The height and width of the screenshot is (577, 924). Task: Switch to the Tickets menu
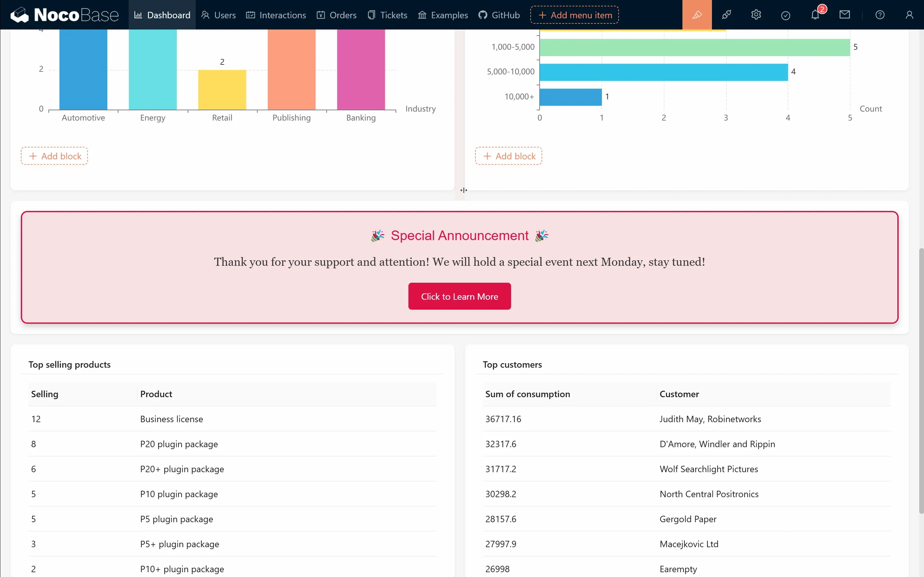[387, 15]
